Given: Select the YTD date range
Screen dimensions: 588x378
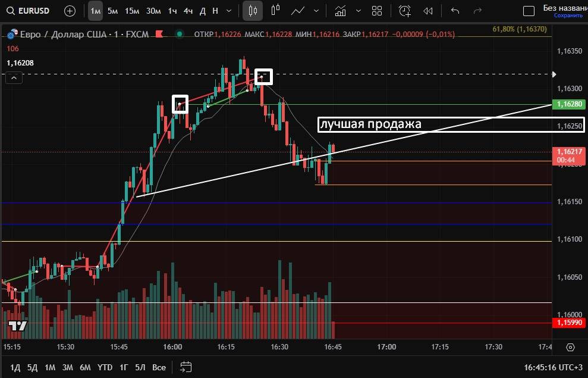Looking at the screenshot, I should pyautogui.click(x=105, y=367).
